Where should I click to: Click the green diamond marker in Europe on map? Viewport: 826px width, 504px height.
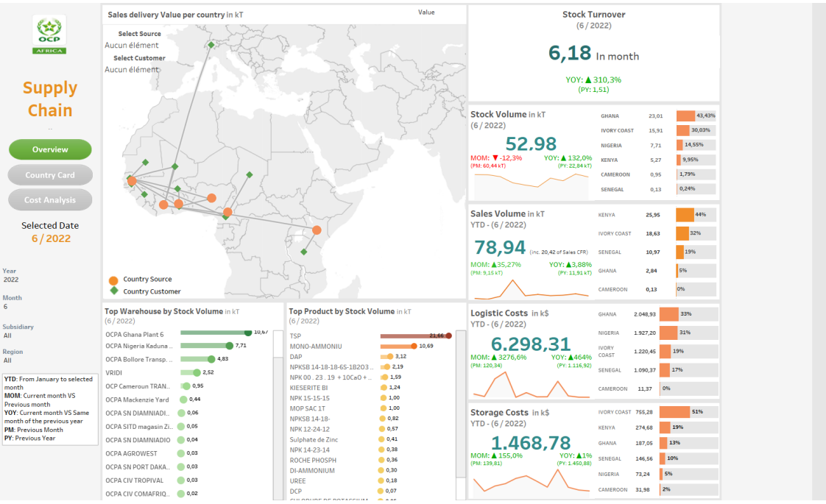pyautogui.click(x=211, y=45)
